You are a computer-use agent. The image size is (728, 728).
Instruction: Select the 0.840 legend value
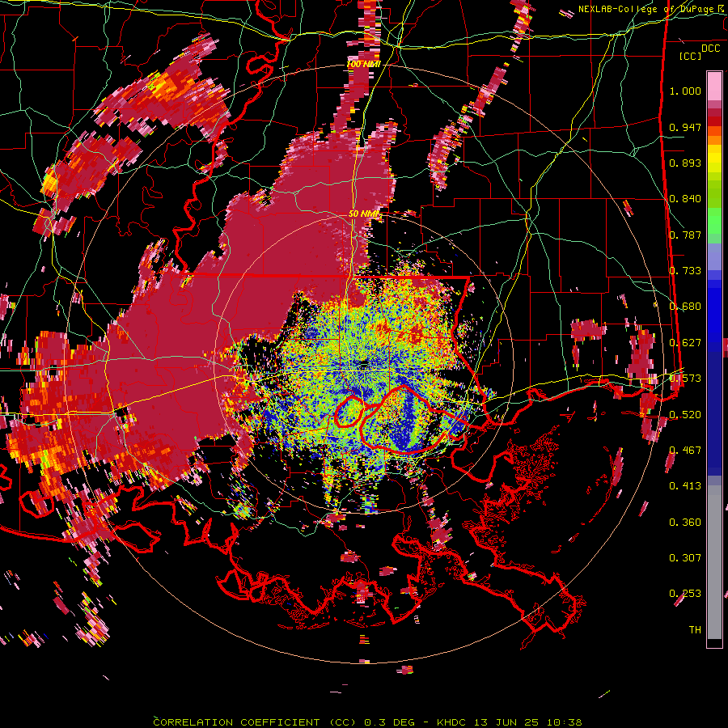coord(685,199)
